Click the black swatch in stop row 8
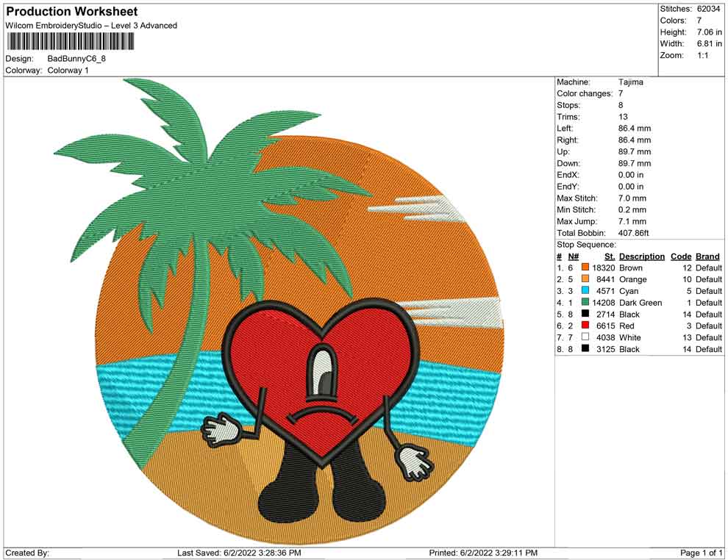This screenshot has width=728, height=560. [x=585, y=348]
